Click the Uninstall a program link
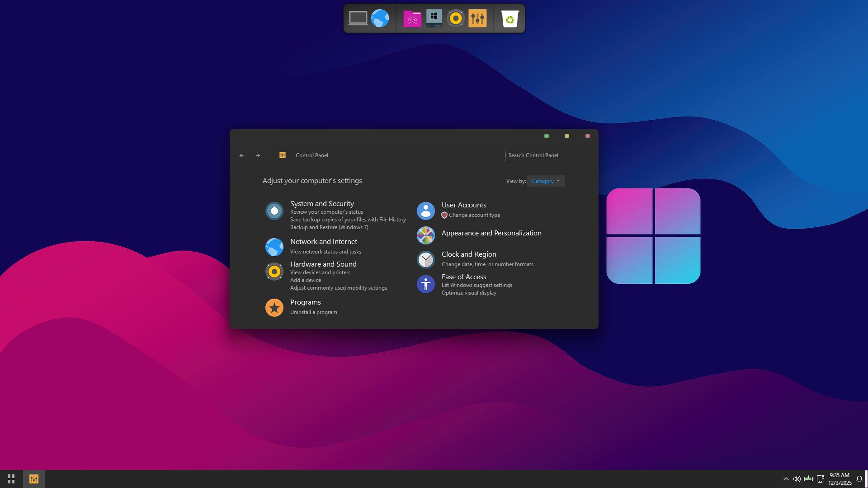This screenshot has height=488, width=868. point(313,312)
